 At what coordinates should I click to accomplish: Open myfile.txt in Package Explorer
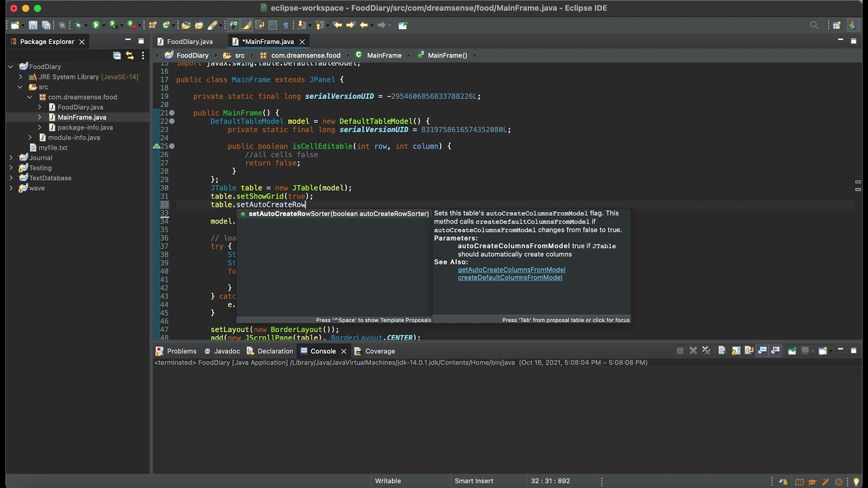[53, 148]
